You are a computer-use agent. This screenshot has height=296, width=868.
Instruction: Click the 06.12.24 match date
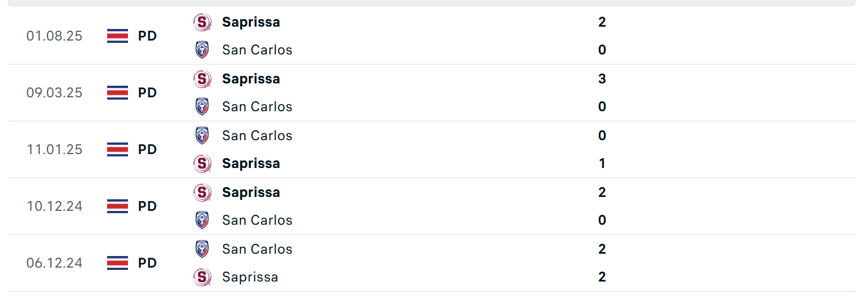pyautogui.click(x=54, y=263)
